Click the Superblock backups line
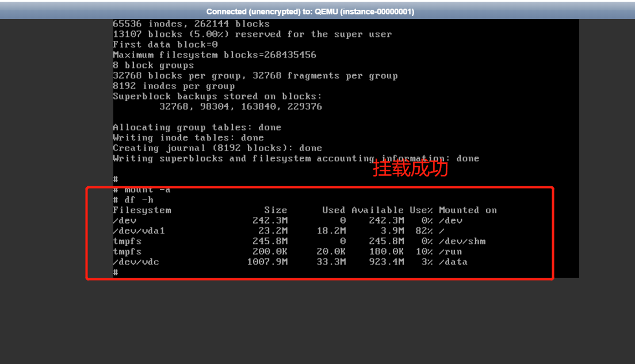The image size is (635, 364). [x=217, y=96]
